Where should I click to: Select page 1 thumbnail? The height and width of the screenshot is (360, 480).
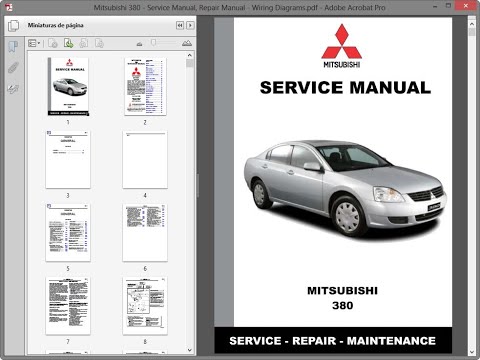pos(68,87)
